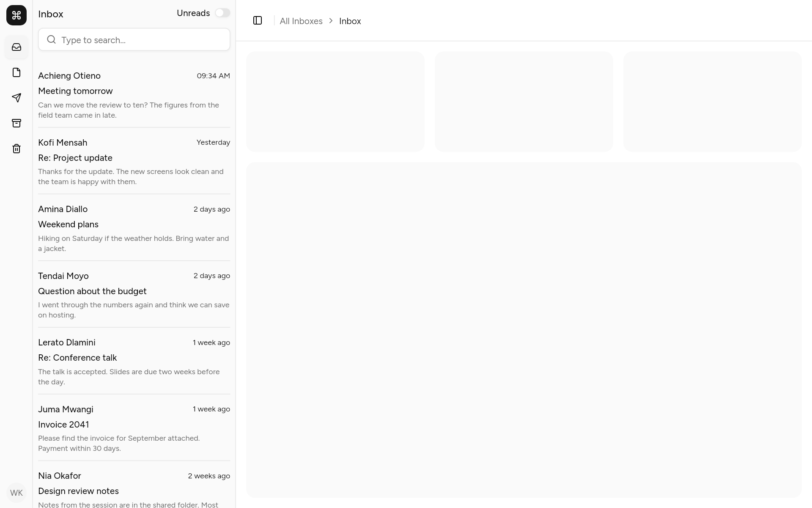Open the Trash bin icon in sidebar
This screenshot has width=812, height=508.
point(16,149)
